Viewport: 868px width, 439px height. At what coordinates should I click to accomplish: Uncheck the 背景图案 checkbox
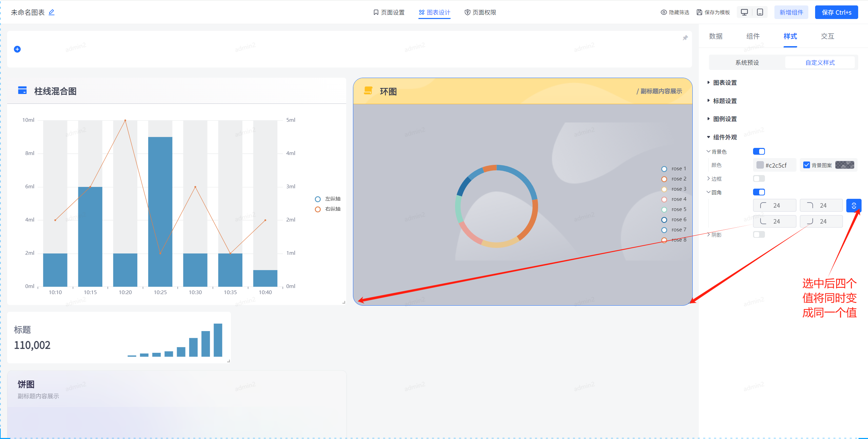pyautogui.click(x=807, y=165)
